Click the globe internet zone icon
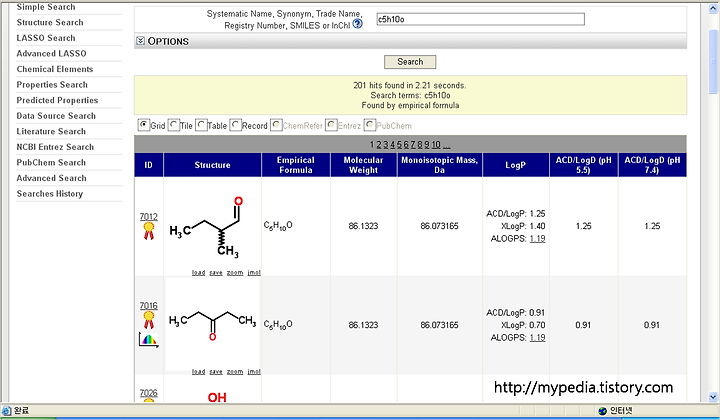The width and height of the screenshot is (720, 420). coord(602,410)
